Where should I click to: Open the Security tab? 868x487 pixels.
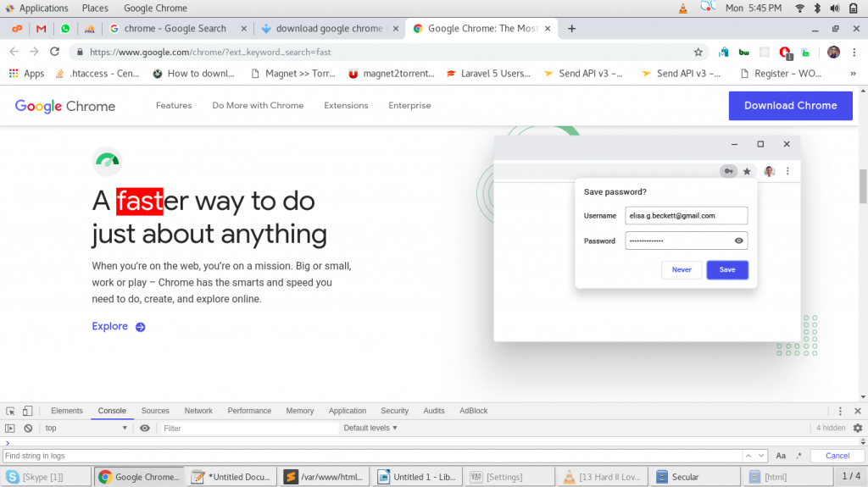tap(394, 411)
